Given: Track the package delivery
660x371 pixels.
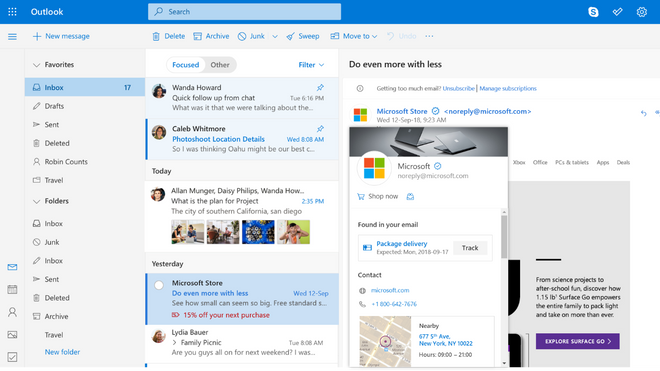Looking at the screenshot, I should [470, 248].
